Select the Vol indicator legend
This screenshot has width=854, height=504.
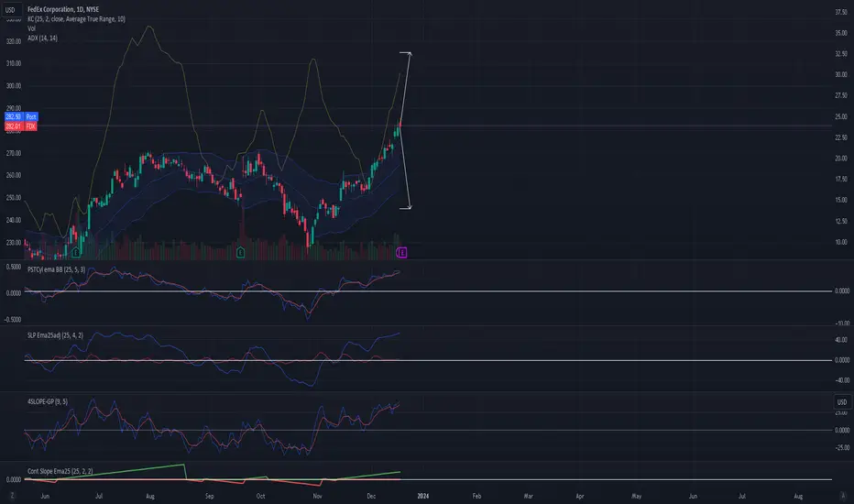click(x=31, y=28)
